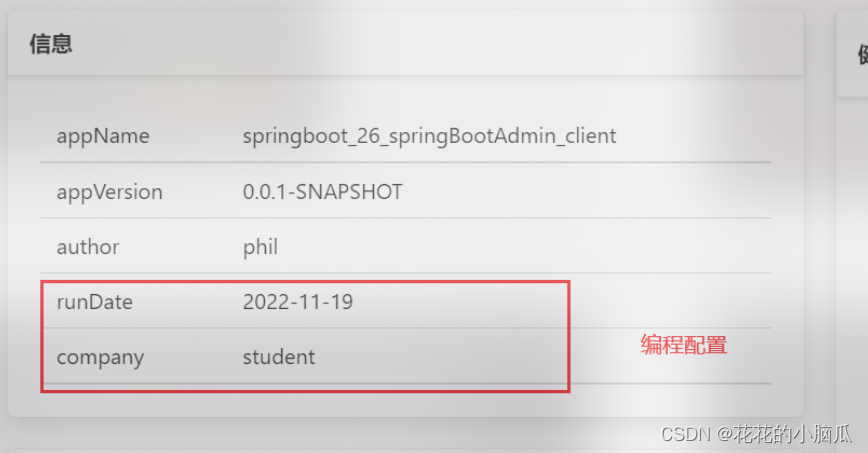Click the divider line under the appVersion row
The width and height of the screenshot is (868, 453).
click(x=405, y=218)
